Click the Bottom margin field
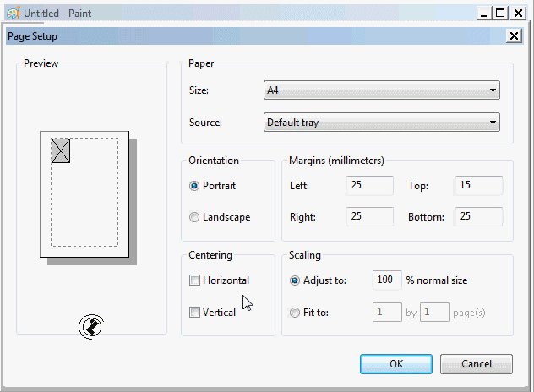 478,217
